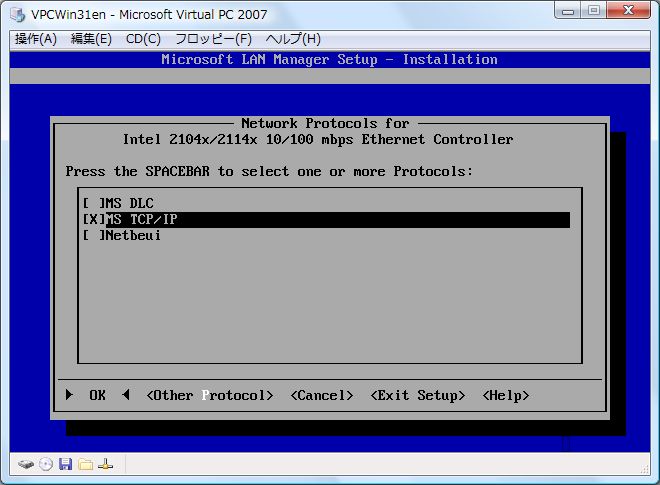Click the MS TCP/IP list row text

pyautogui.click(x=141, y=219)
